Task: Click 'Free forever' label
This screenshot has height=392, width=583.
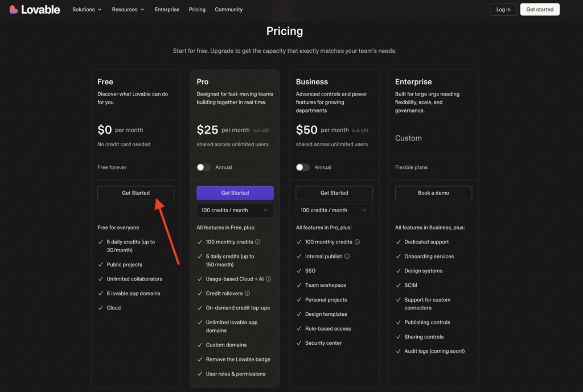Action: [112, 167]
